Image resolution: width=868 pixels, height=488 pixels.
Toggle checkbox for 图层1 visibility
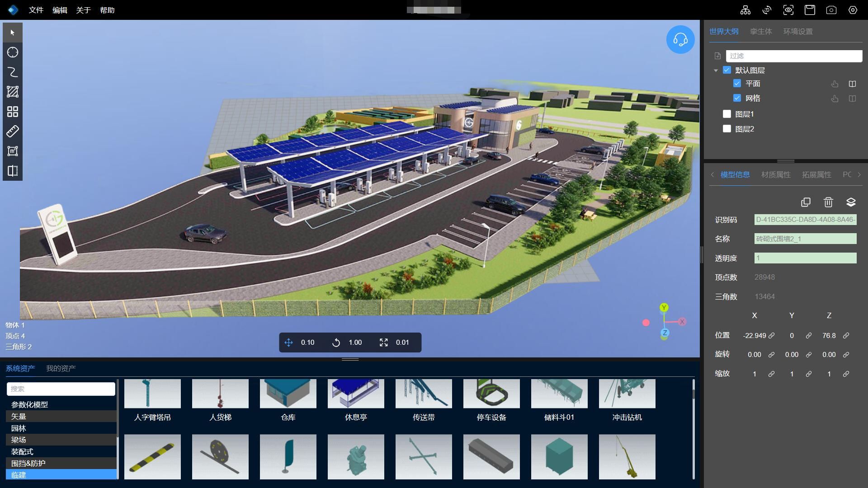(x=726, y=114)
